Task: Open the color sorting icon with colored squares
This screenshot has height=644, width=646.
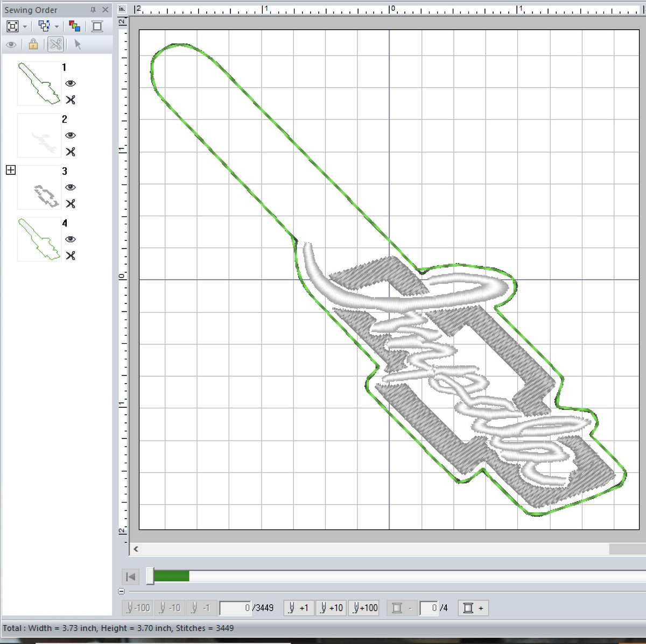Action: 75,26
